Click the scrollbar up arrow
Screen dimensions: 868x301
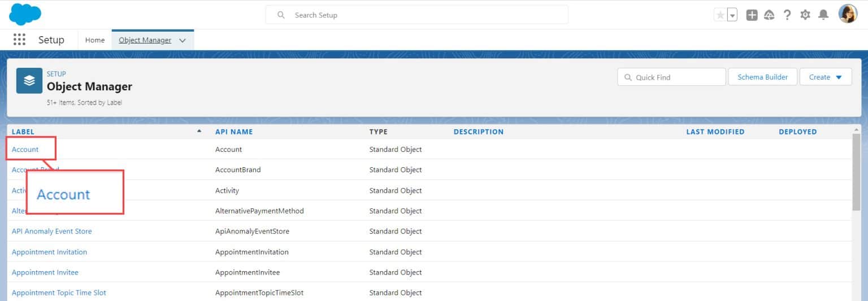857,130
